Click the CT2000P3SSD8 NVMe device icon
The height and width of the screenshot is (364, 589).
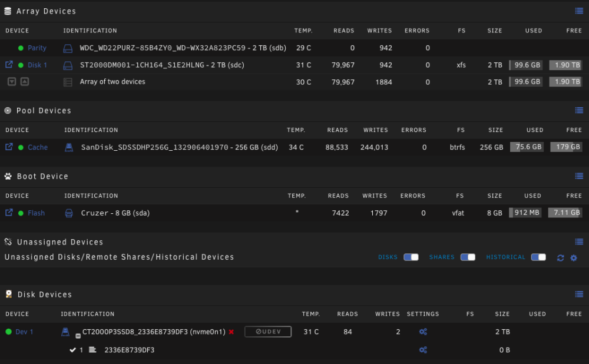coord(65,332)
